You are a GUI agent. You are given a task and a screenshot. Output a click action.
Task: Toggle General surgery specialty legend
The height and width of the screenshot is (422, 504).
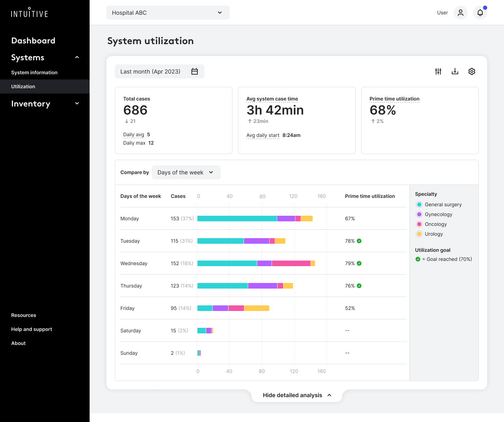(419, 205)
